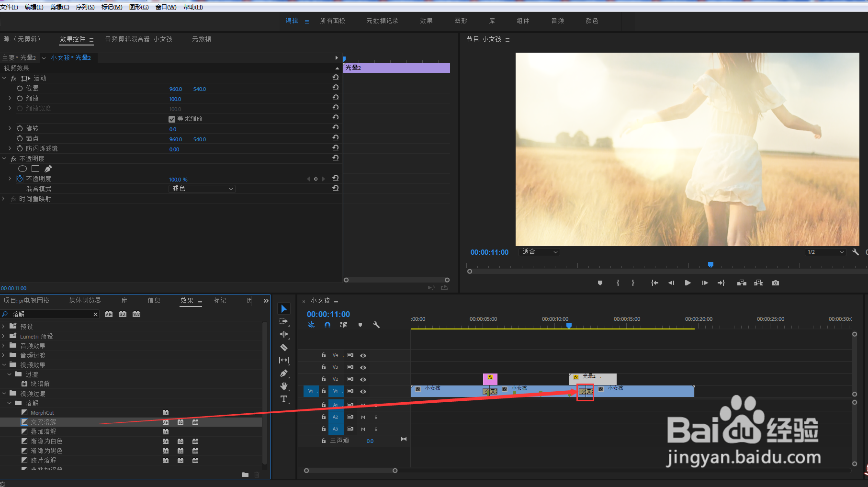Add a marker in the timeline panel
Viewport: 868px width, 487px height.
[360, 325]
